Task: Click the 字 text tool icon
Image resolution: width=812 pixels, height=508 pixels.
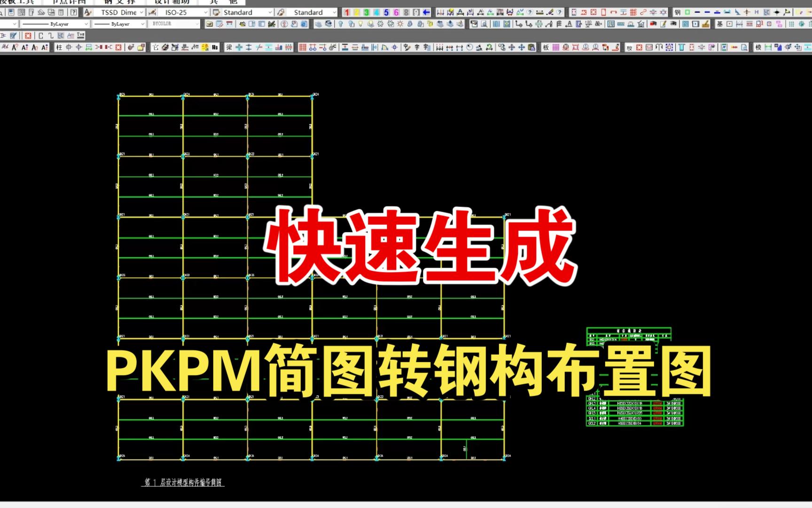Action: (x=417, y=47)
